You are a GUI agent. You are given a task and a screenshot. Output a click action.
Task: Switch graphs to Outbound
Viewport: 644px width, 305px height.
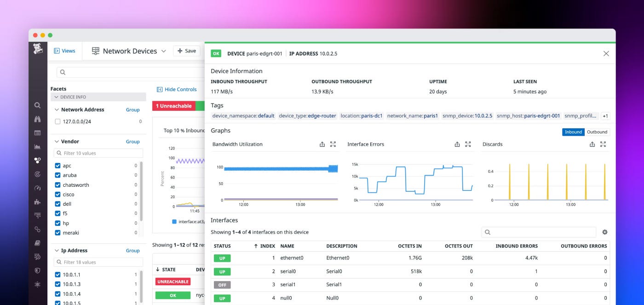pos(597,132)
